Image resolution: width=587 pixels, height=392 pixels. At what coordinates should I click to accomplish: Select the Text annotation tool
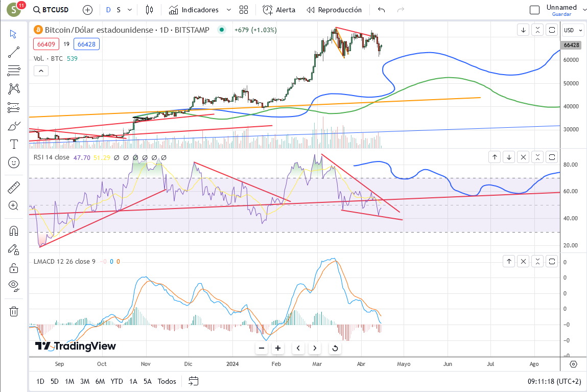click(x=13, y=144)
